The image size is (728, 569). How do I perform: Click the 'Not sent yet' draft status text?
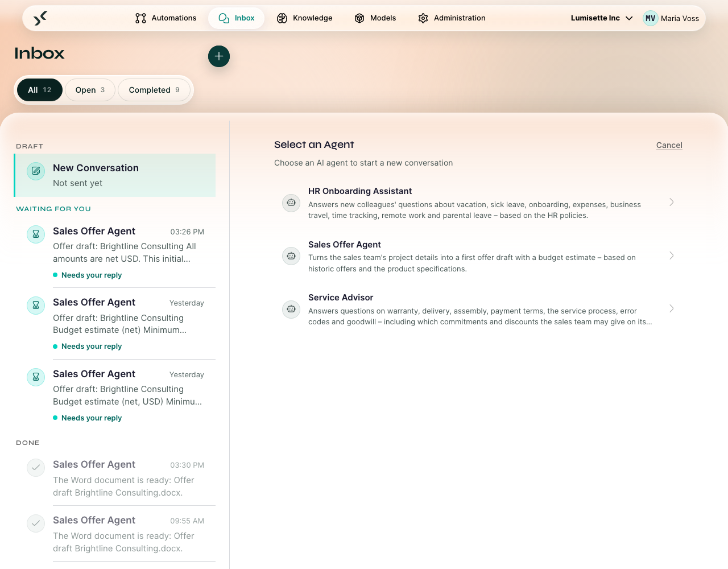point(78,183)
